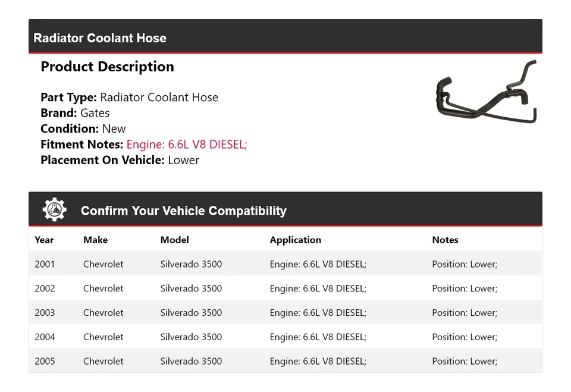Viewport: 571px width, 392px height.
Task: Click the engine application in the 2004 row
Action: (x=318, y=337)
